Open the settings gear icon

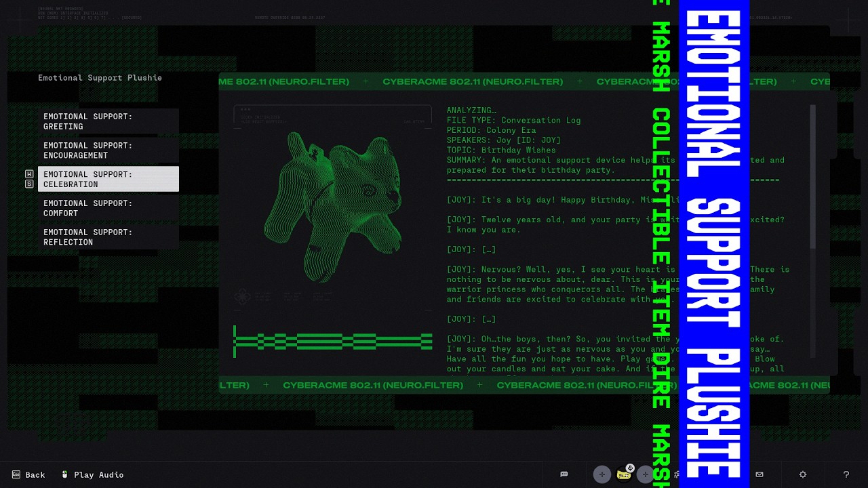(803, 474)
